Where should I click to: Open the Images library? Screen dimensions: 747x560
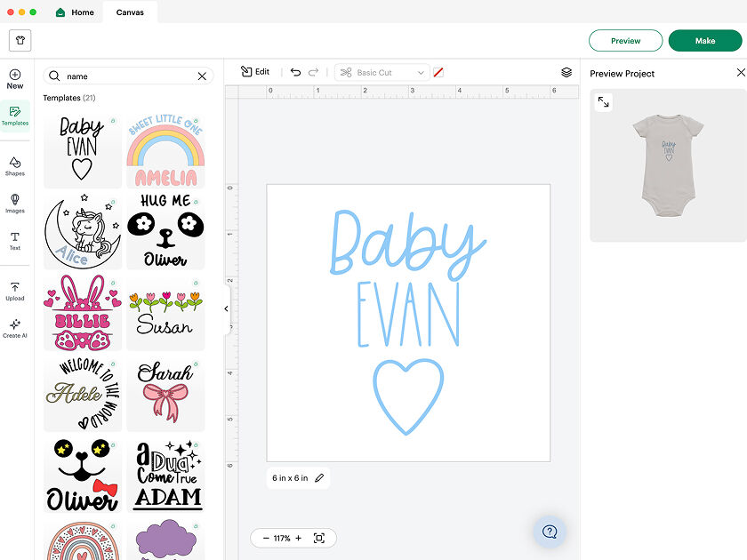(x=15, y=204)
